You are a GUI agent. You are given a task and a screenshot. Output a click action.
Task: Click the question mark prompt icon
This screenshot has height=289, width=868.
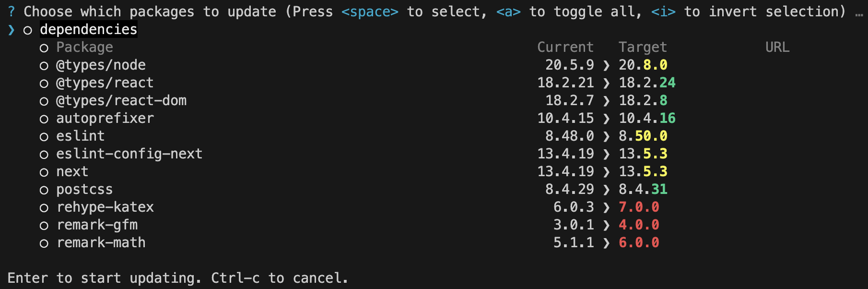12,12
